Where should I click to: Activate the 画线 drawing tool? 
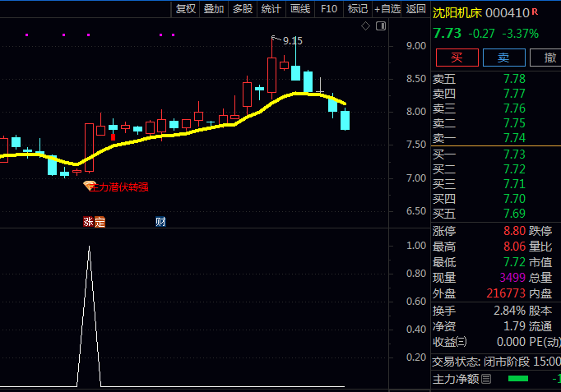point(300,9)
